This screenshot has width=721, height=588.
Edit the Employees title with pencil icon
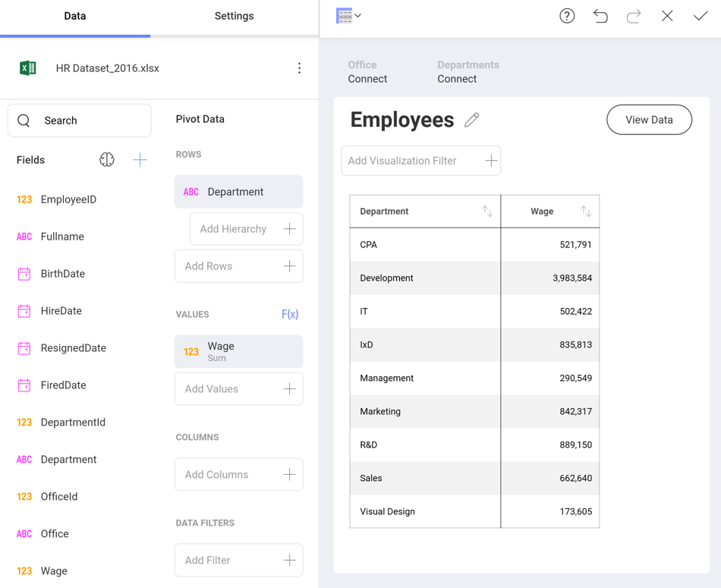472,120
